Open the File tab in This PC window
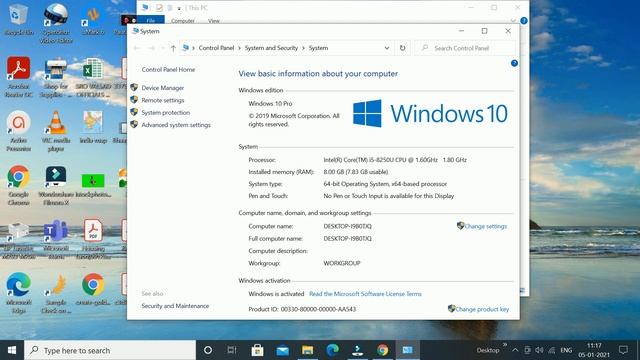Image resolution: width=640 pixels, height=360 pixels. coord(151,20)
